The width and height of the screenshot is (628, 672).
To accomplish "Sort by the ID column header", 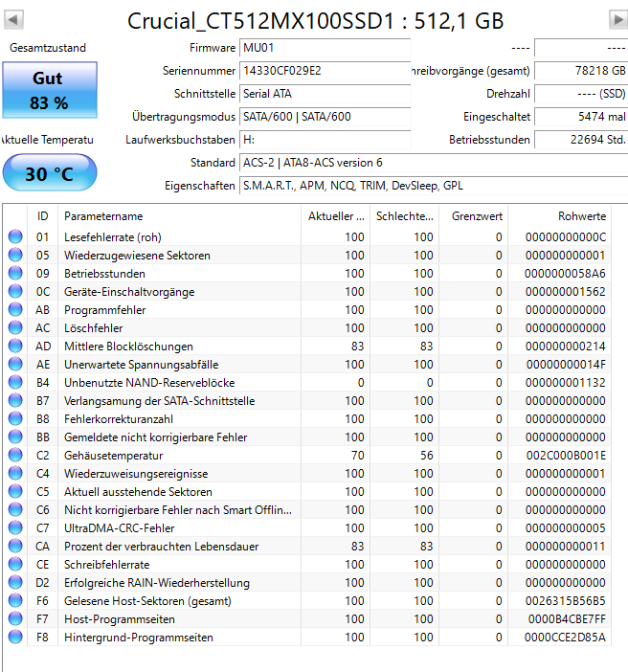I will pos(42,216).
